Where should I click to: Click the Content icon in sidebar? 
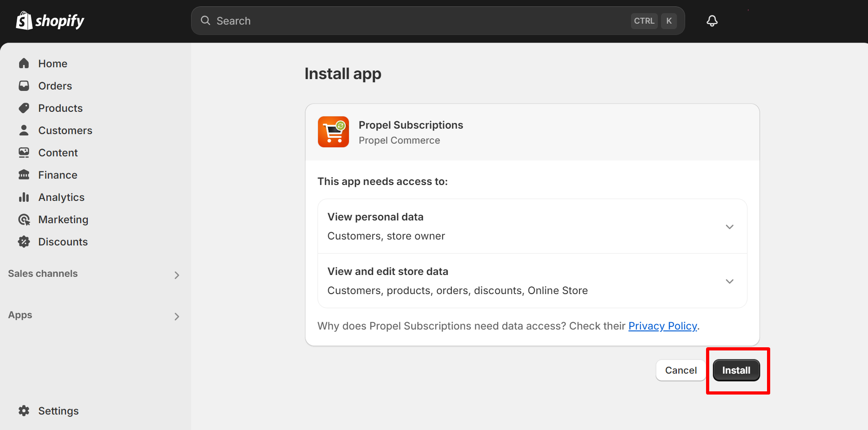tap(24, 152)
